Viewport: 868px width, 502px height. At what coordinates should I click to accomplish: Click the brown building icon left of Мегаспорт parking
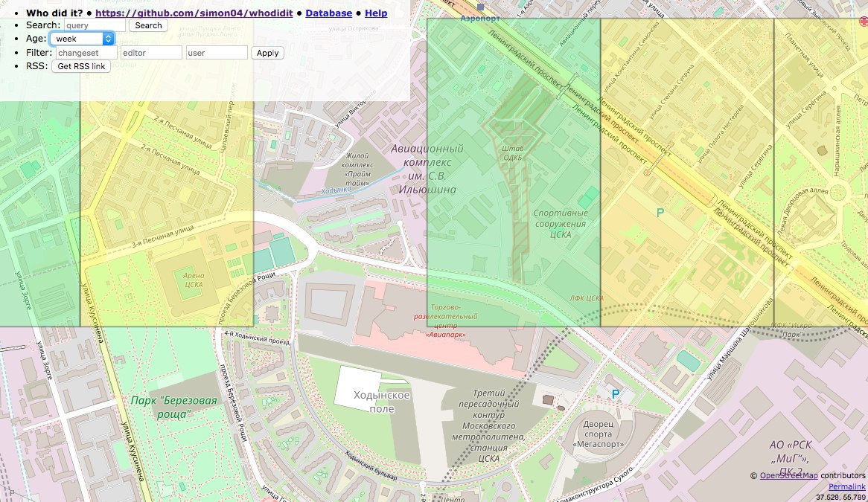click(x=549, y=400)
